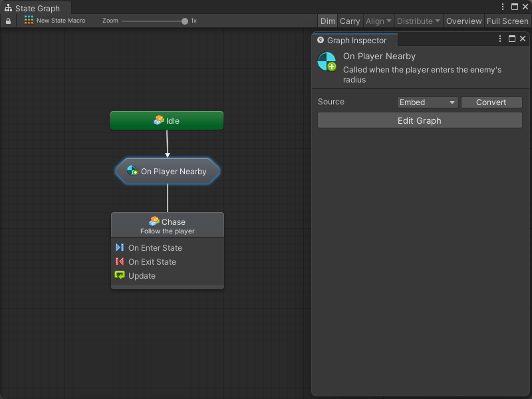Open the Source Embed dropdown

(x=428, y=102)
